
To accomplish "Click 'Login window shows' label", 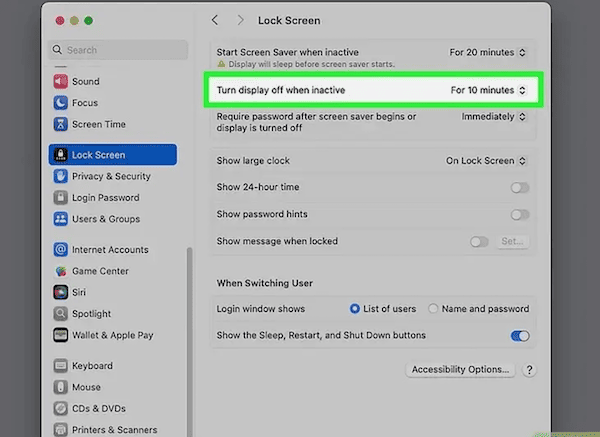I will 261,309.
